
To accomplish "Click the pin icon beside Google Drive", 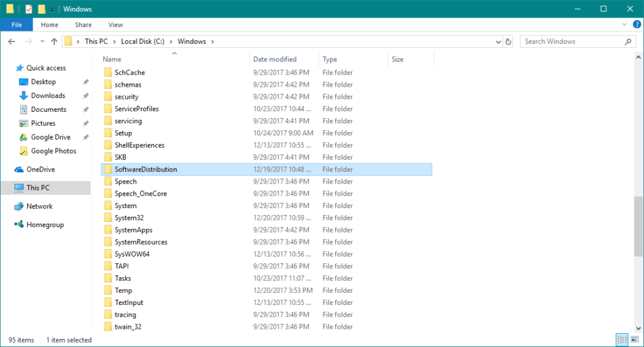I will pos(86,137).
